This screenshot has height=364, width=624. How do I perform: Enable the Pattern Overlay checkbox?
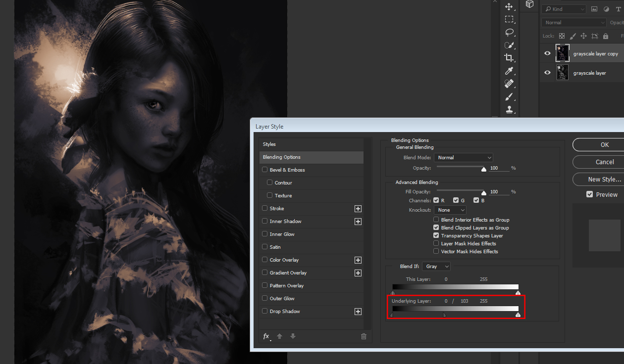(x=265, y=285)
